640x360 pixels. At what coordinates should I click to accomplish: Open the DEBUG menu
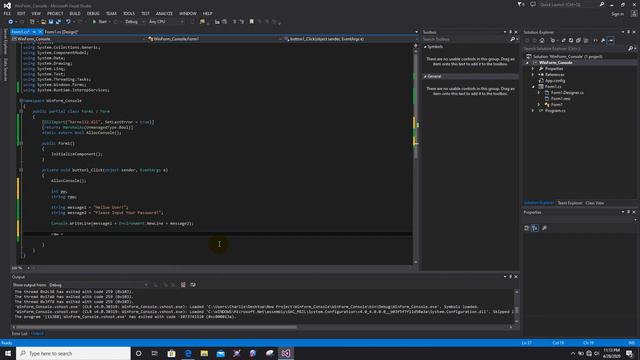pos(93,13)
